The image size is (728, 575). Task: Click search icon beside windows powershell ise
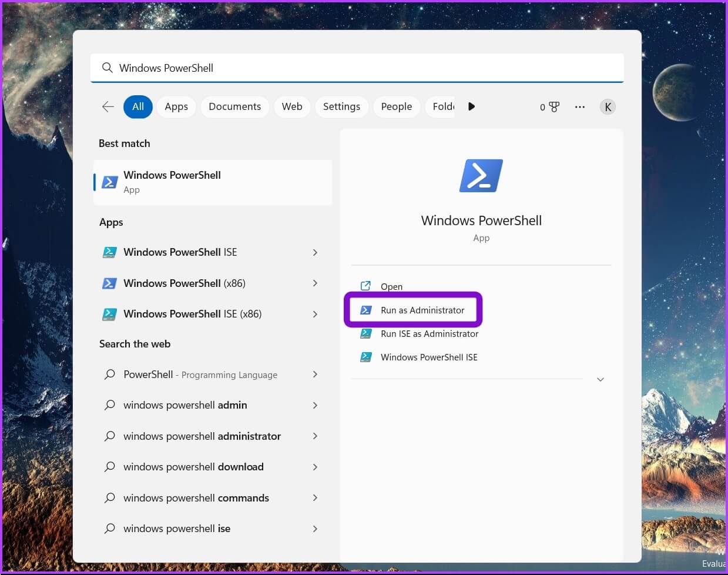pos(109,529)
